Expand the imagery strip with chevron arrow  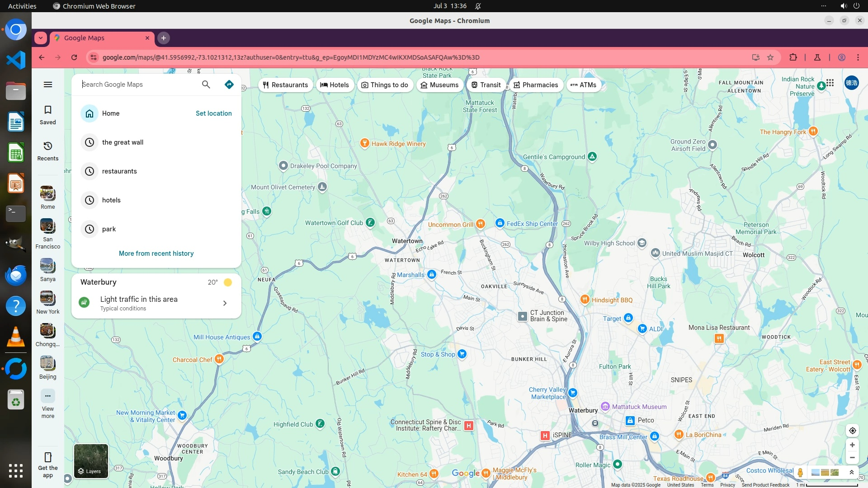pos(852,472)
